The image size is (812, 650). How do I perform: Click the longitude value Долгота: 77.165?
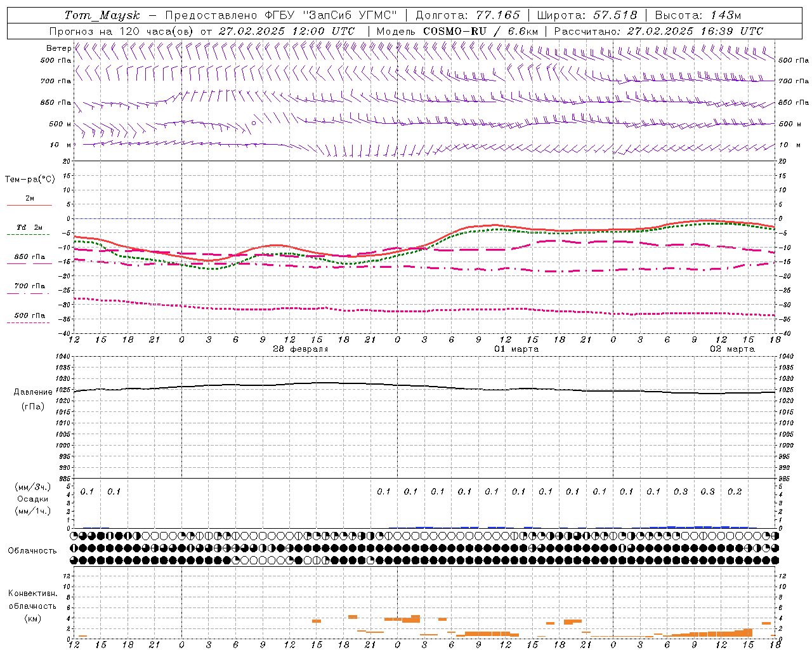[468, 15]
